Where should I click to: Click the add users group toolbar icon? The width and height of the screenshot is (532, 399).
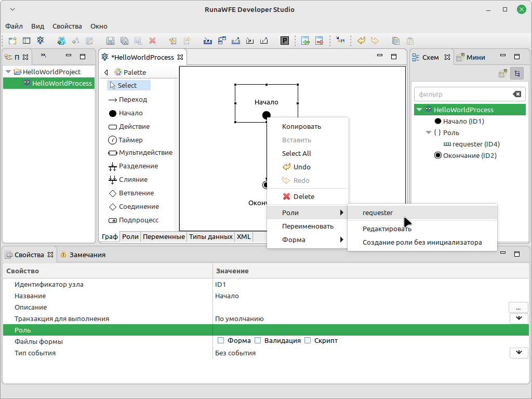[x=61, y=41]
